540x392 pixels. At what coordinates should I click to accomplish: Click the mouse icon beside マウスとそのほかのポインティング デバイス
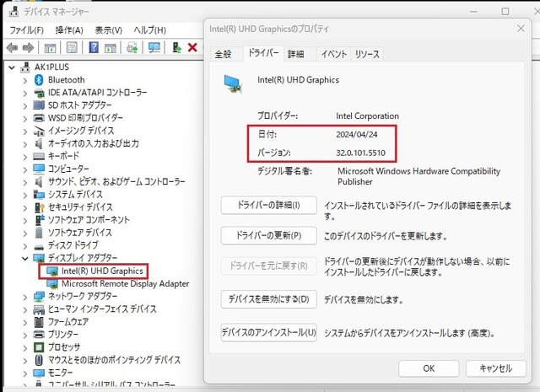(x=39, y=360)
